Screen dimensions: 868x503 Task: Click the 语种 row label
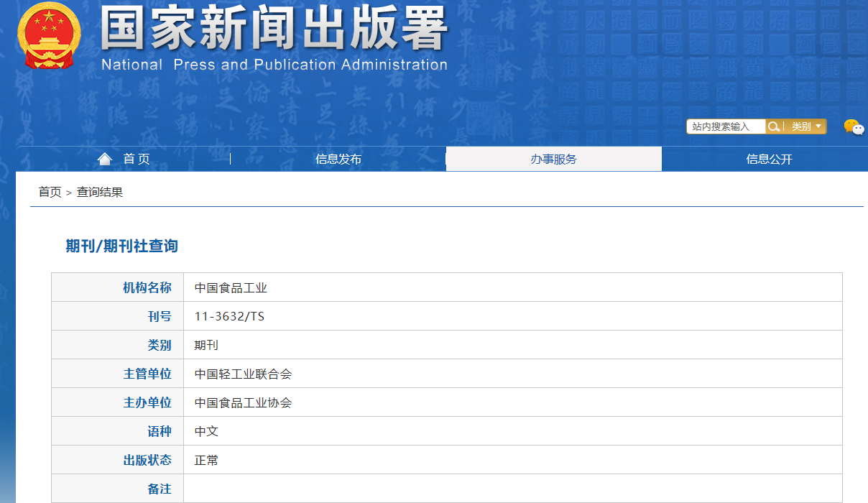160,431
